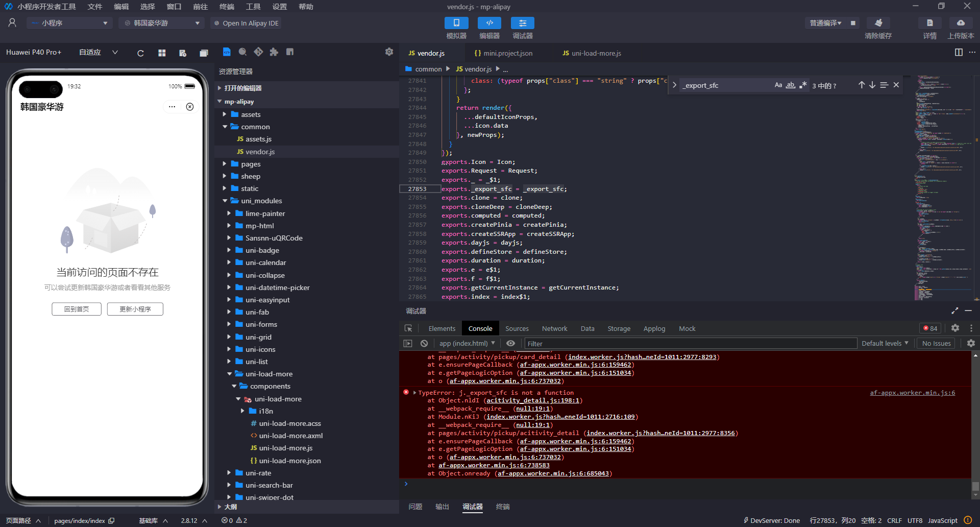The width and height of the screenshot is (980, 527).
Task: Expand replace toggle chevron in find widget
Action: (674, 85)
